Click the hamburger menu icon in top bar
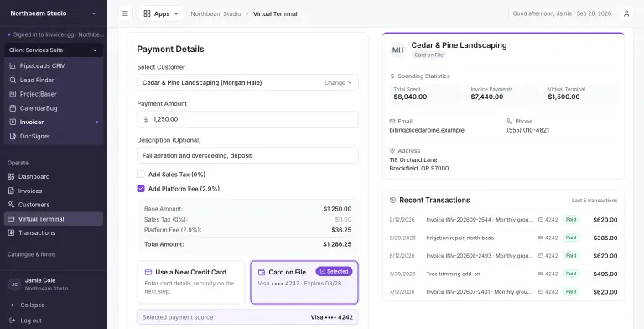 (x=125, y=13)
